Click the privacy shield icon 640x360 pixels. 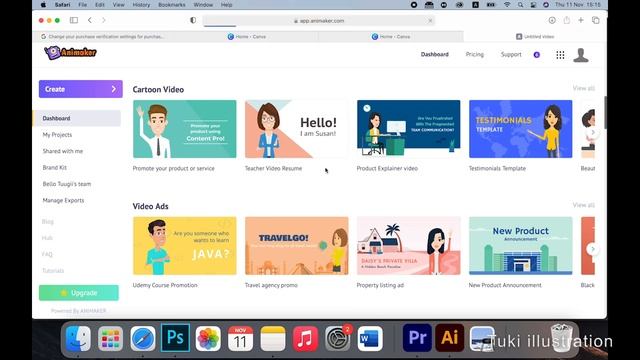click(x=193, y=20)
